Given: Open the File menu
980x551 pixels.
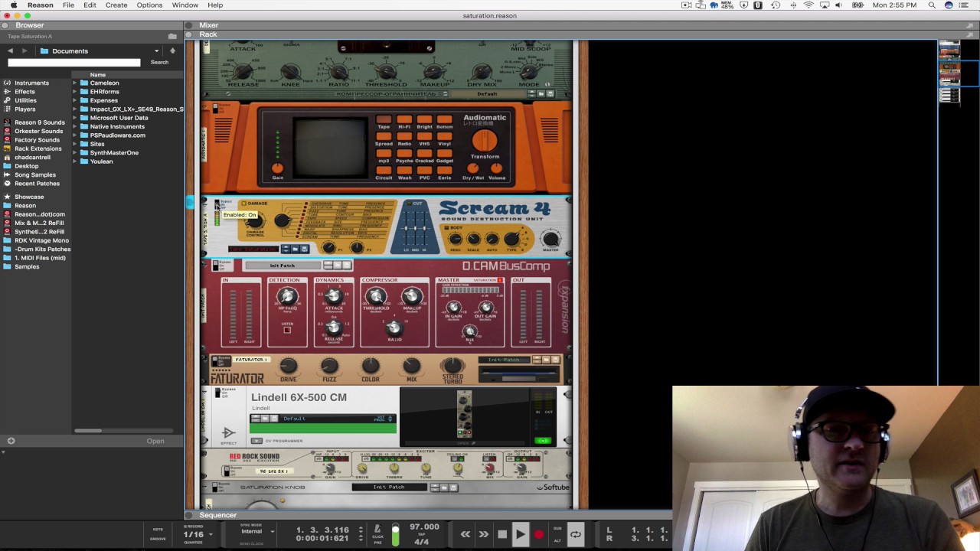Looking at the screenshot, I should pyautogui.click(x=68, y=5).
